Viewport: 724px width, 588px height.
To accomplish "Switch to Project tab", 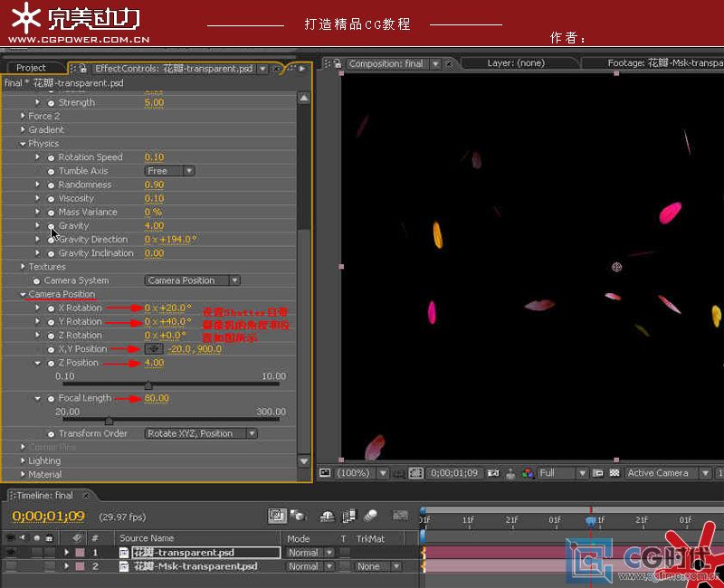I will click(31, 68).
